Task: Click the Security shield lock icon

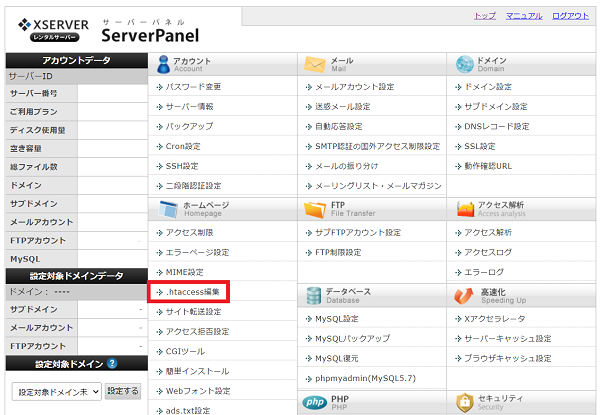Action: click(465, 403)
